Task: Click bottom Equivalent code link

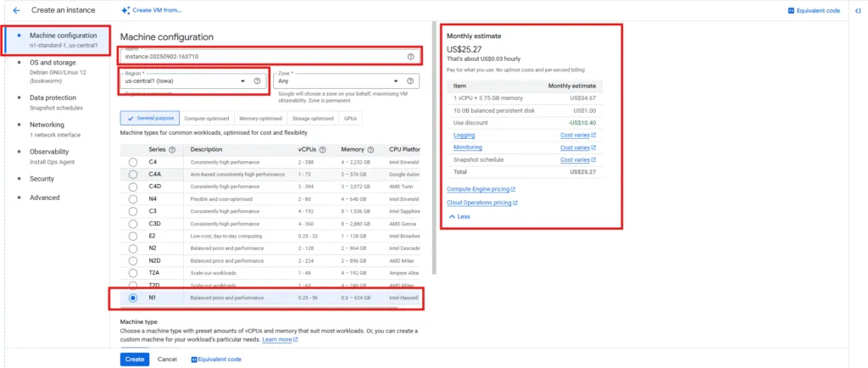Action: [x=216, y=360]
